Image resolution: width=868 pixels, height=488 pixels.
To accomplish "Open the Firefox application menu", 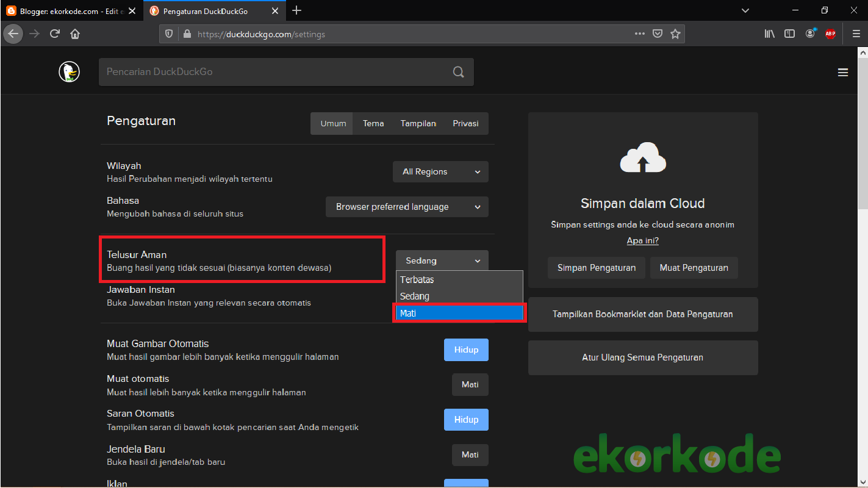I will pos(856,34).
